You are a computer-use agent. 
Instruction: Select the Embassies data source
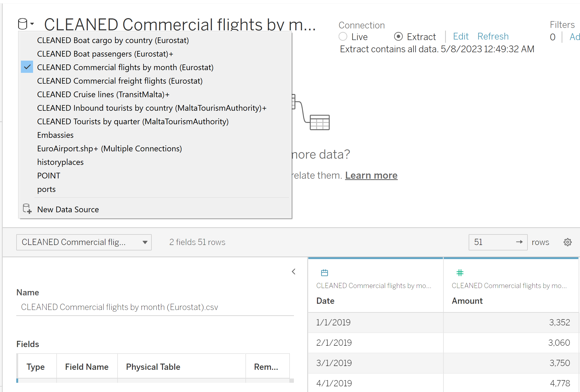point(55,135)
